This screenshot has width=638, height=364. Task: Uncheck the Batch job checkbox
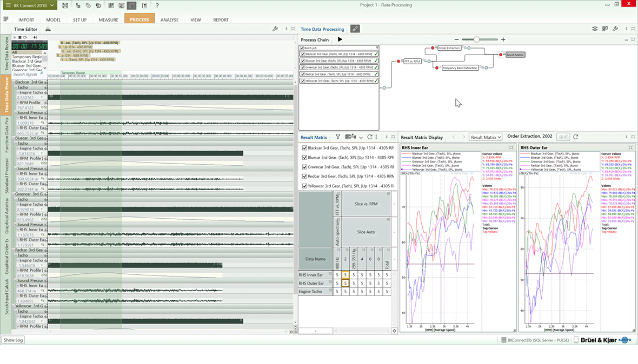click(302, 48)
